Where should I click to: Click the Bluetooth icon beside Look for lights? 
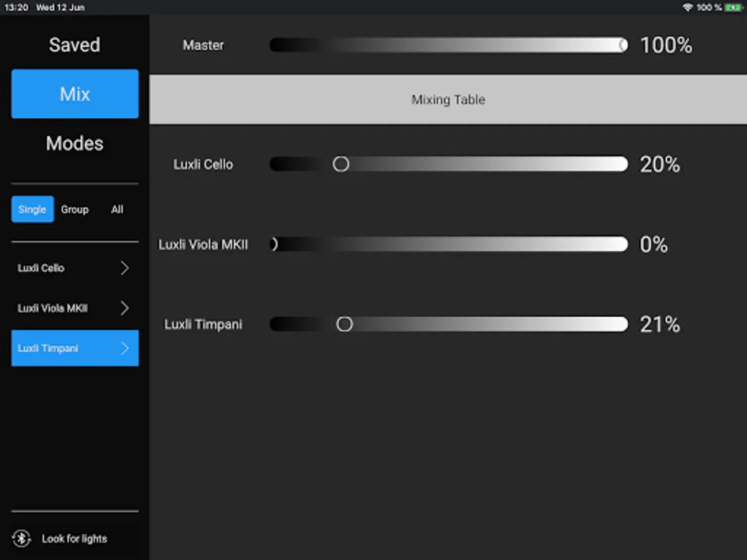click(22, 538)
